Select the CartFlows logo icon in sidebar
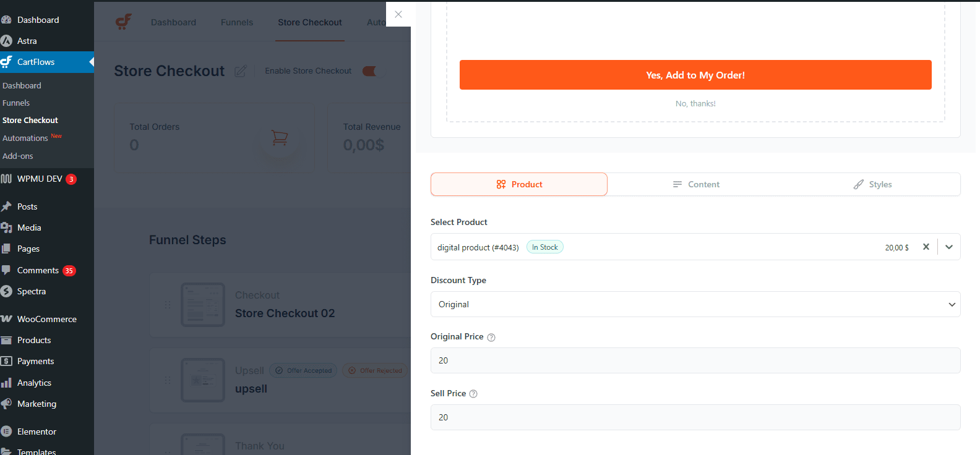980x455 pixels. point(6,62)
